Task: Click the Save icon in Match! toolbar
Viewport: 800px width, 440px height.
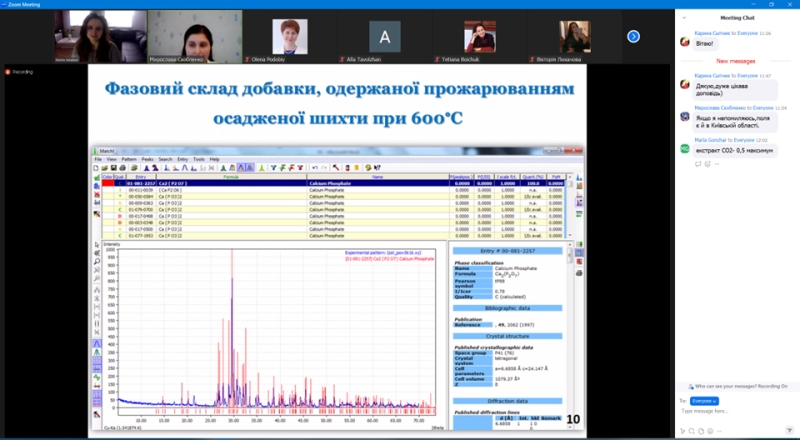Action: coord(114,167)
